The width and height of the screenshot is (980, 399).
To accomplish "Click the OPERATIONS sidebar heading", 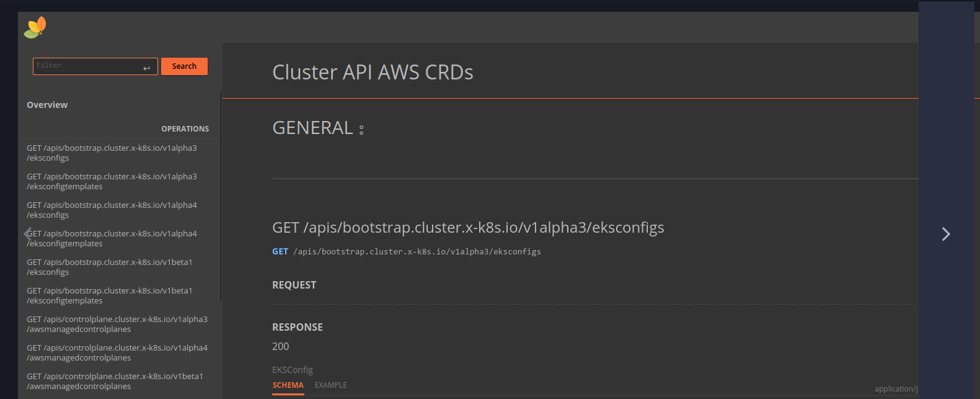I will [185, 129].
